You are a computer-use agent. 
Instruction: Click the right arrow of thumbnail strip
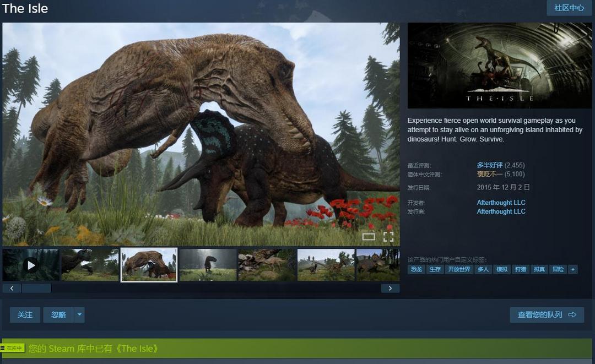coord(390,289)
